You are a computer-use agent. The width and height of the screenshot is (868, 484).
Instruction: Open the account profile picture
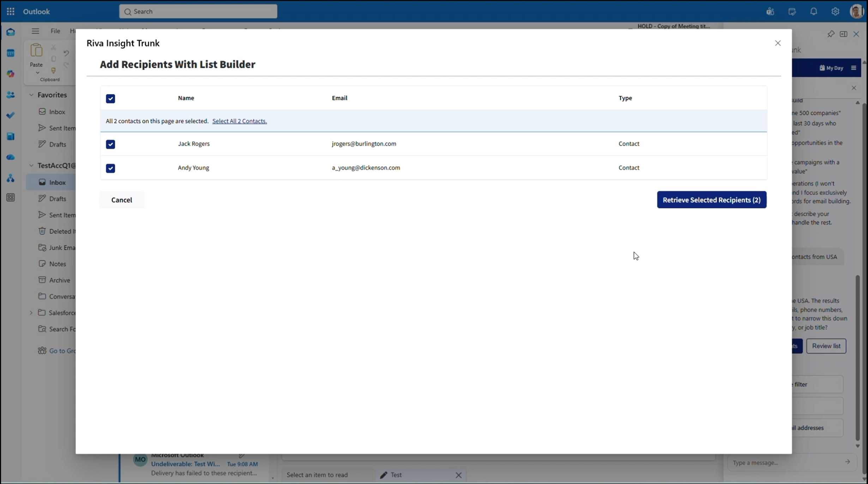(857, 11)
